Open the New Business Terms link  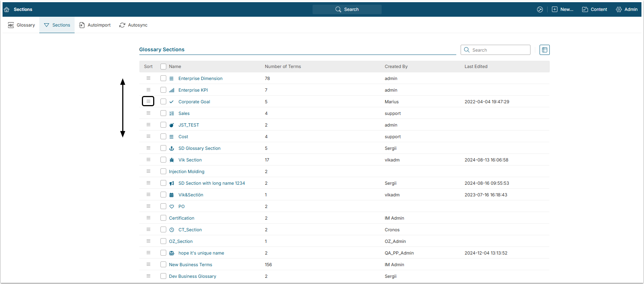coord(190,265)
